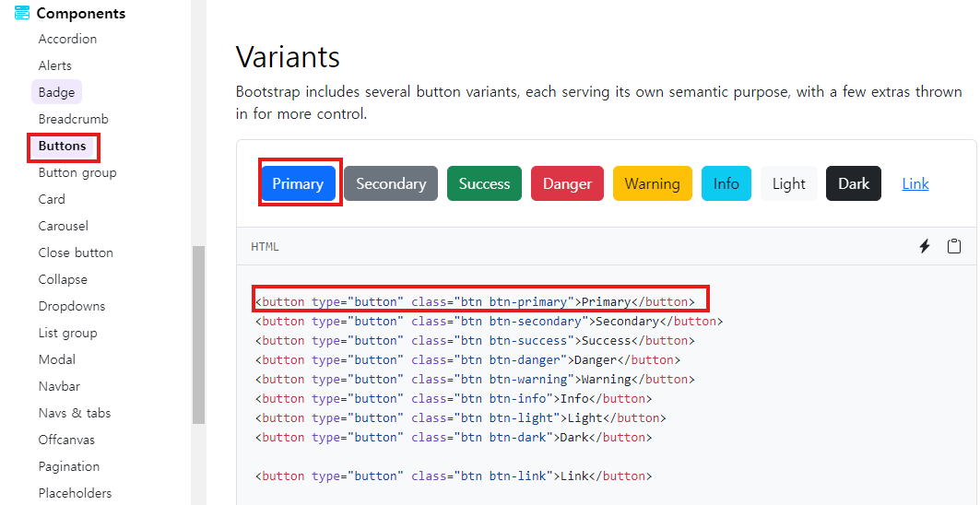Select Navs & tabs entry

[x=75, y=413]
